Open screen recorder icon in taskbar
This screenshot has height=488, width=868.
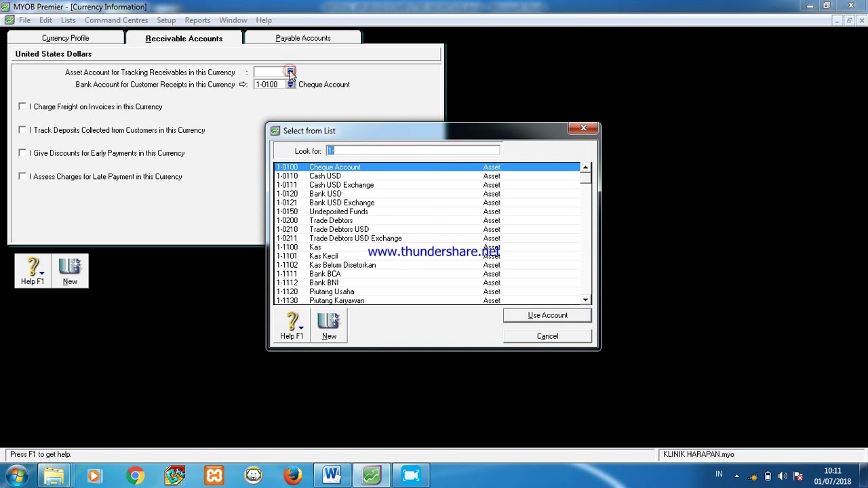pos(410,476)
